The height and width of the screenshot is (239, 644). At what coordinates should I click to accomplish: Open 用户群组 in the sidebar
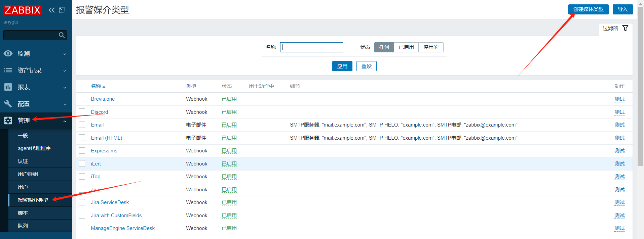click(x=28, y=174)
